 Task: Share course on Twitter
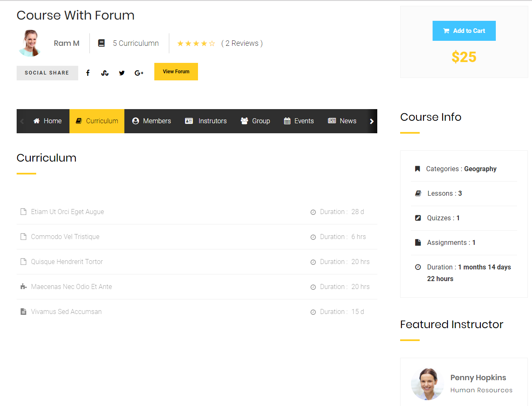coord(122,73)
